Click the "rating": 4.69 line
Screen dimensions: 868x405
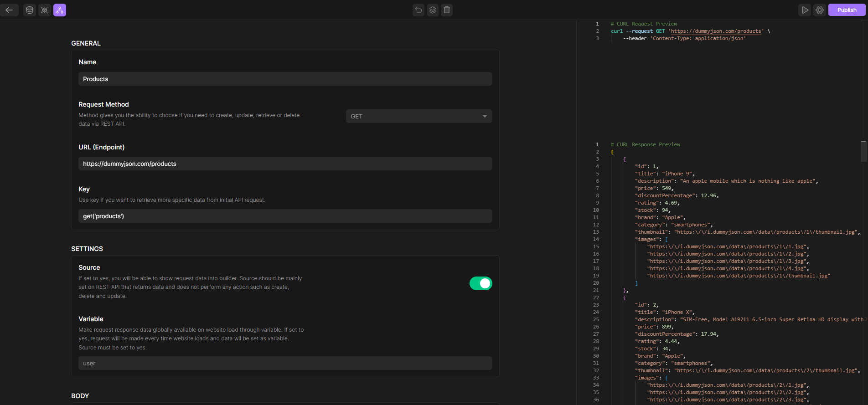pyautogui.click(x=657, y=203)
